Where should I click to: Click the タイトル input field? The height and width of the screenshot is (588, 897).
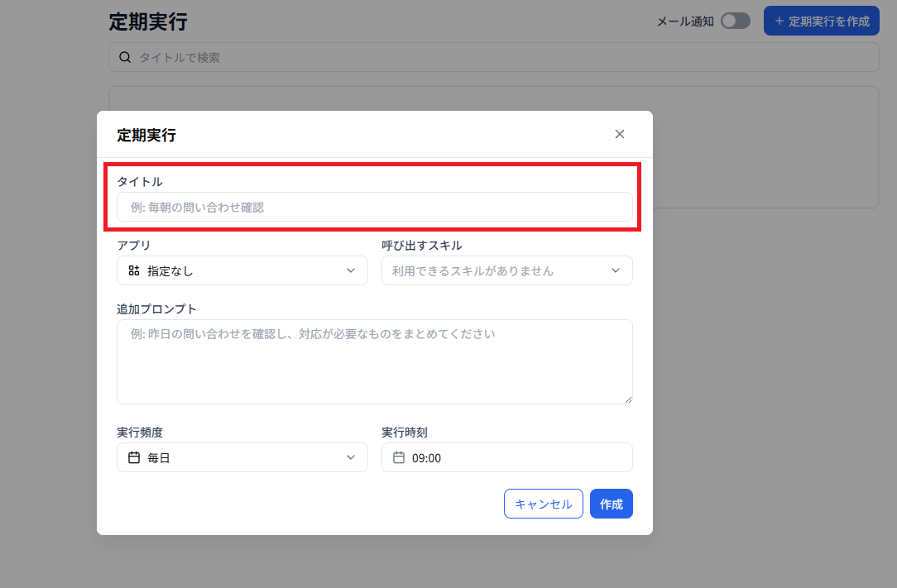(x=375, y=207)
